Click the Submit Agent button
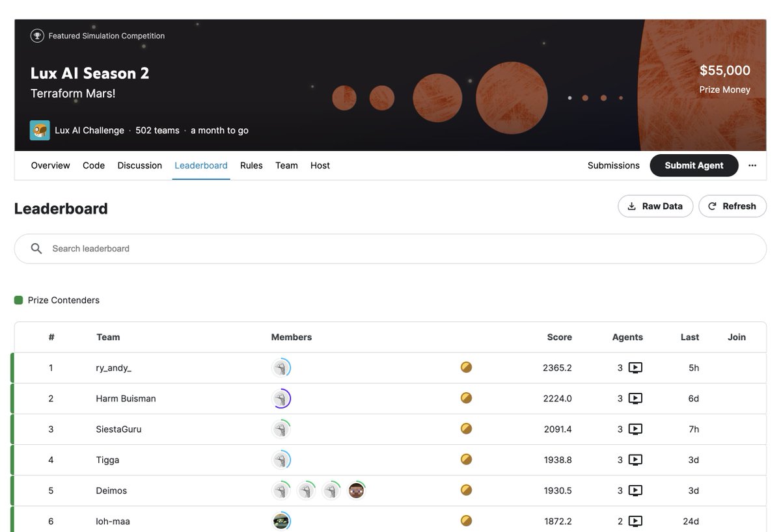The height and width of the screenshot is (532, 781). (694, 165)
